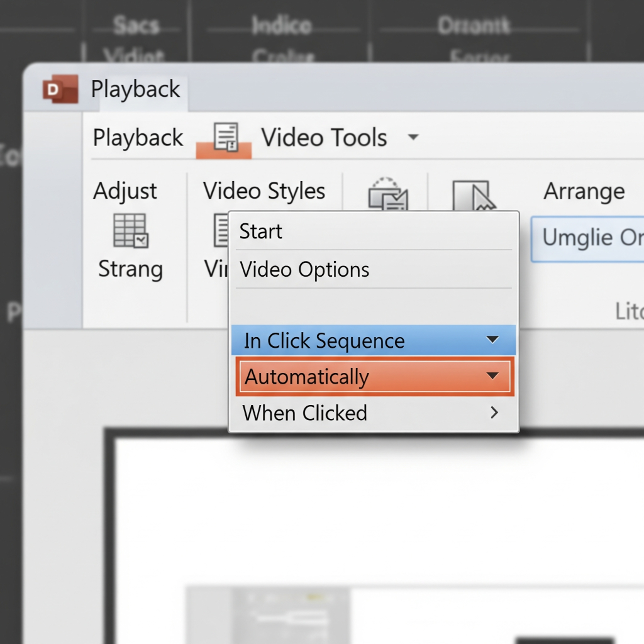Click the Adjust group label
Image resolution: width=644 pixels, height=644 pixels.
[x=125, y=191]
